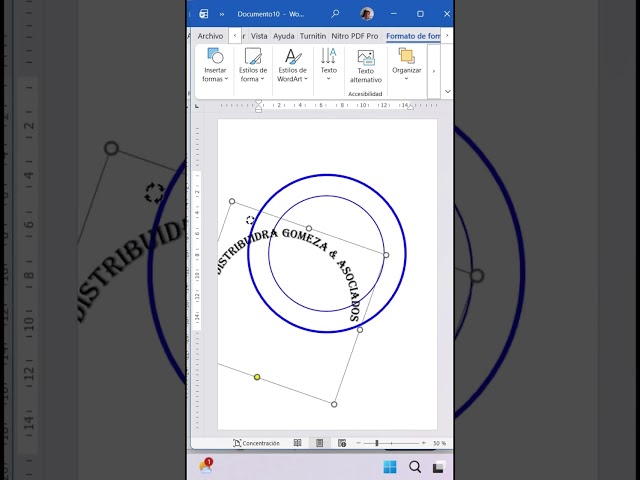The height and width of the screenshot is (480, 640).
Task: Click the zoom slider handle
Action: pos(377,443)
